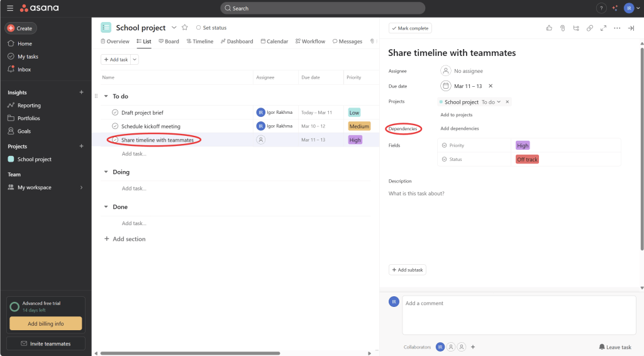Viewport: 644px width, 356px height.
Task: Mark Schedule kickoff meeting complete via its checkmark
Action: click(x=115, y=126)
